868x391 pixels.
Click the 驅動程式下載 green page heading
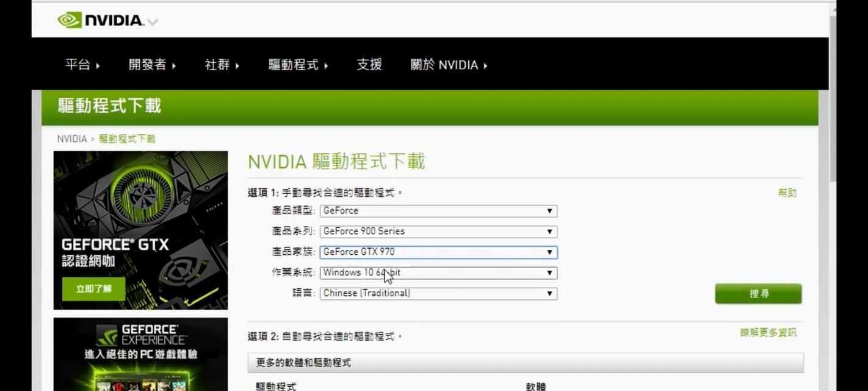point(109,106)
